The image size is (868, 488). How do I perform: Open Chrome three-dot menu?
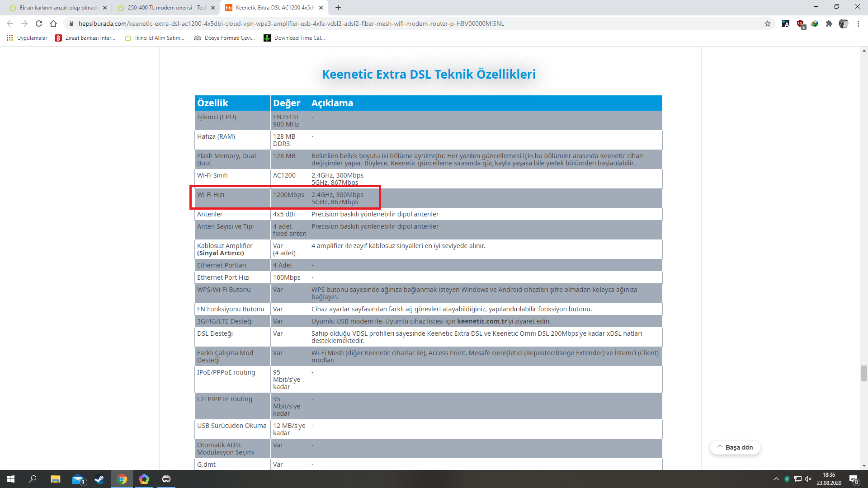pos(858,23)
